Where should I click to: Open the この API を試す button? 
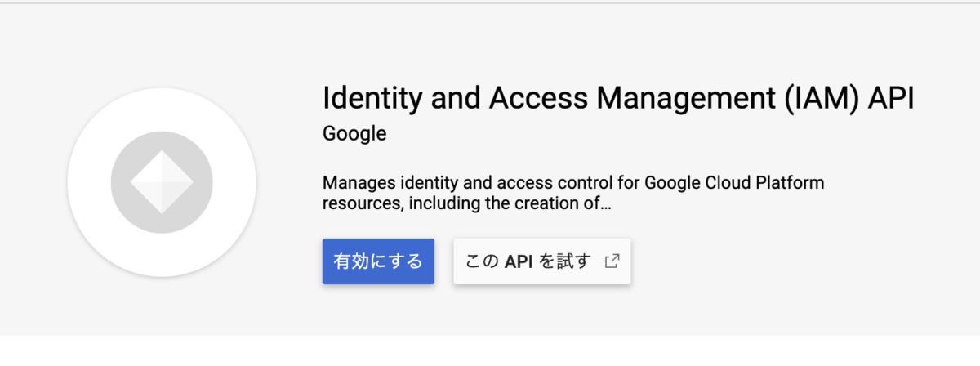[x=542, y=261]
